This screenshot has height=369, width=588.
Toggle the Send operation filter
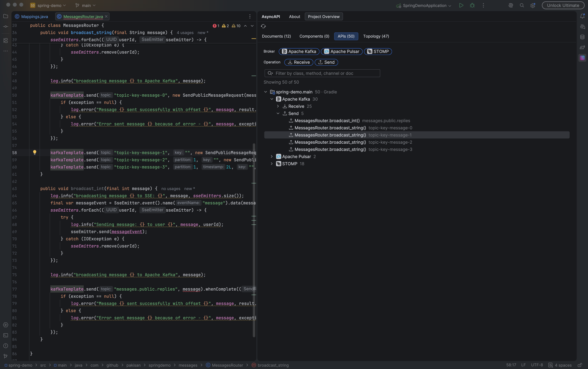point(326,62)
